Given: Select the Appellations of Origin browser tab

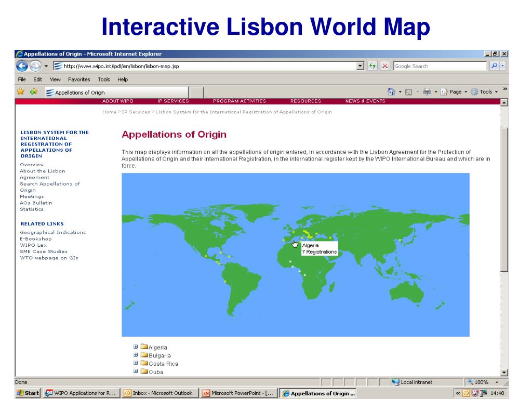Looking at the screenshot, I should [116, 92].
